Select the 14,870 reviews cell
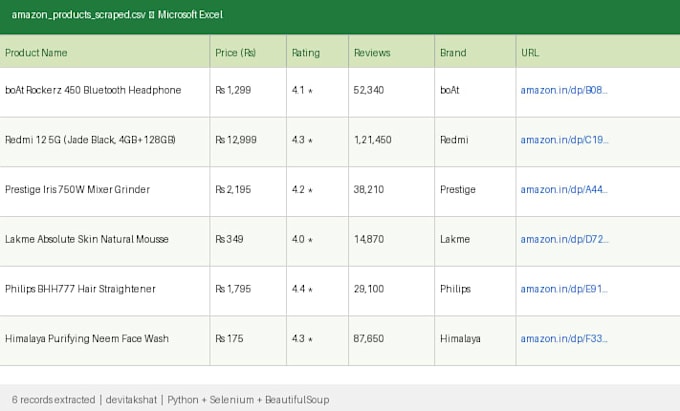Image resolution: width=680 pixels, height=411 pixels. click(392, 241)
